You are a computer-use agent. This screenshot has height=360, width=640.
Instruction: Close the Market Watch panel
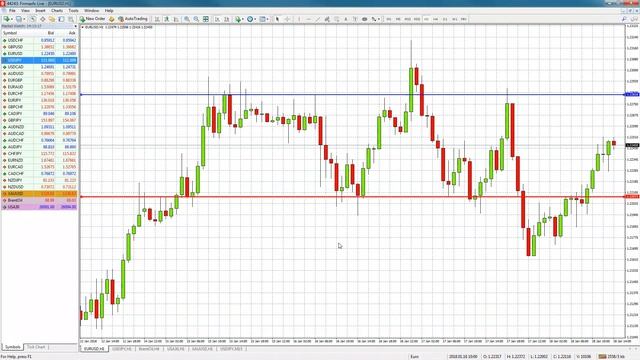[x=76, y=26]
